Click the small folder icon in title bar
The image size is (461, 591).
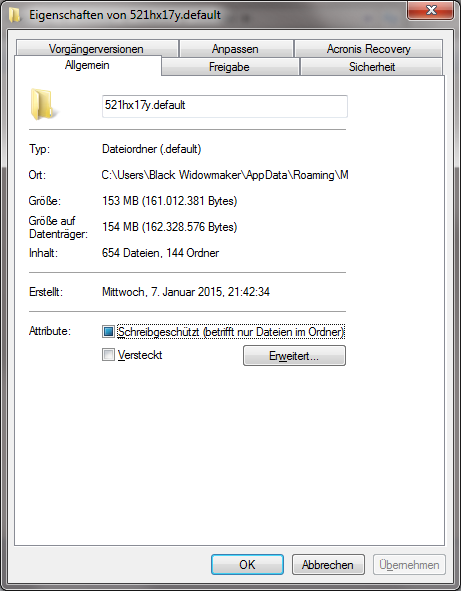point(15,15)
